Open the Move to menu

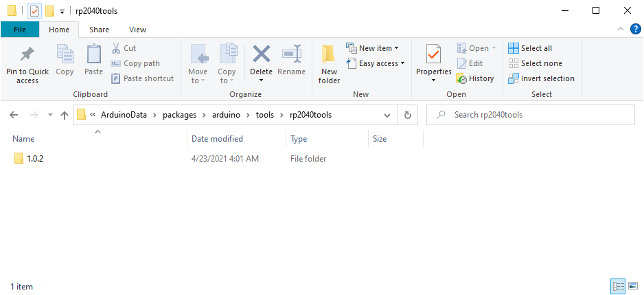[198, 64]
